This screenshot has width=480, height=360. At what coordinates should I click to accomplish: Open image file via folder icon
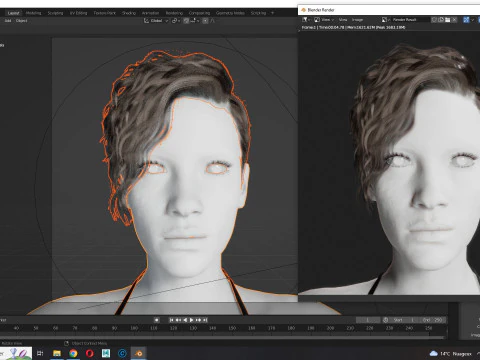[448, 20]
